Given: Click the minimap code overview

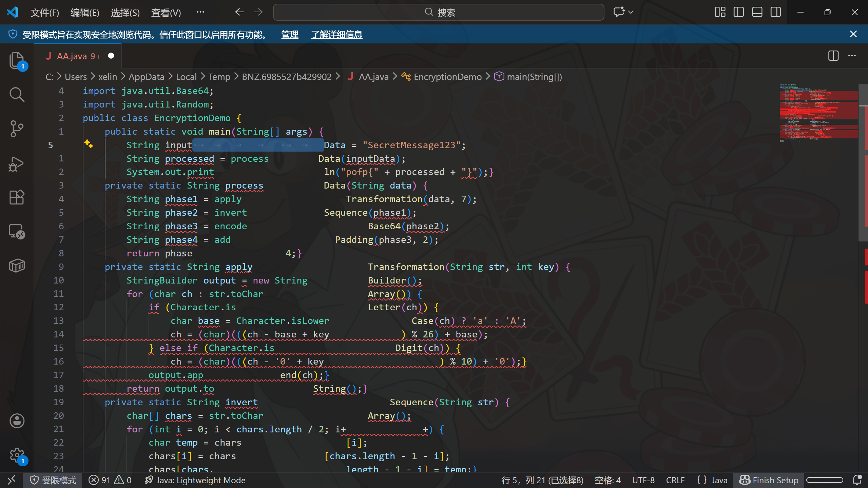Looking at the screenshot, I should pyautogui.click(x=818, y=113).
